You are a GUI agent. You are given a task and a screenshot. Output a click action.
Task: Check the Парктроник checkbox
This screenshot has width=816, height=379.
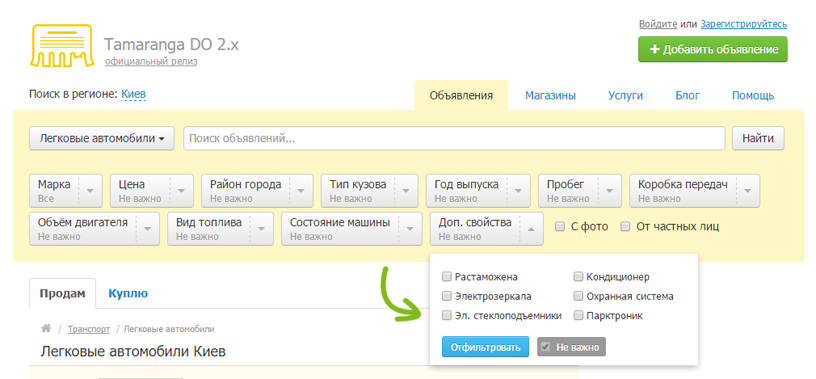[x=578, y=315]
